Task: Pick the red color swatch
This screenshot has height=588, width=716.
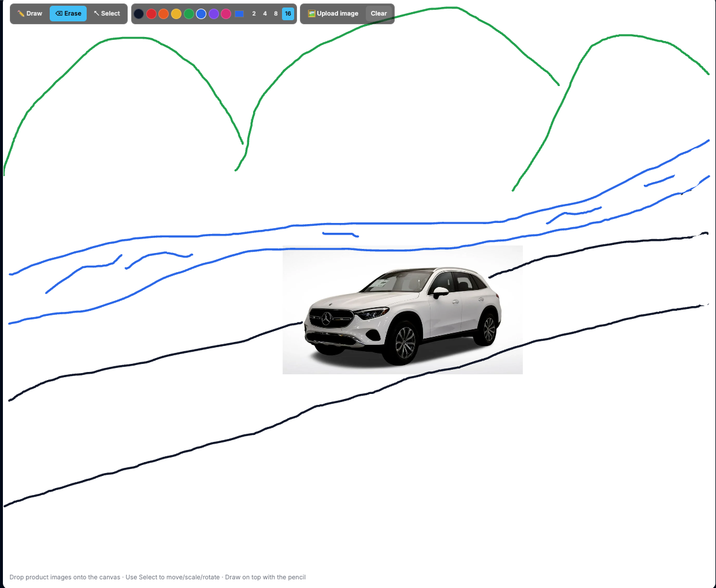Action: [151, 14]
